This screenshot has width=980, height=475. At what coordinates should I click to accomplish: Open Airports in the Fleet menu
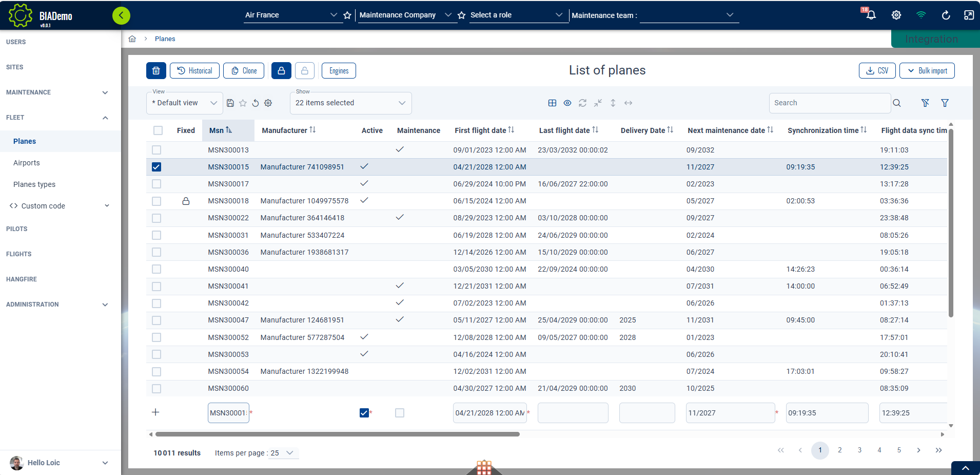(x=27, y=163)
